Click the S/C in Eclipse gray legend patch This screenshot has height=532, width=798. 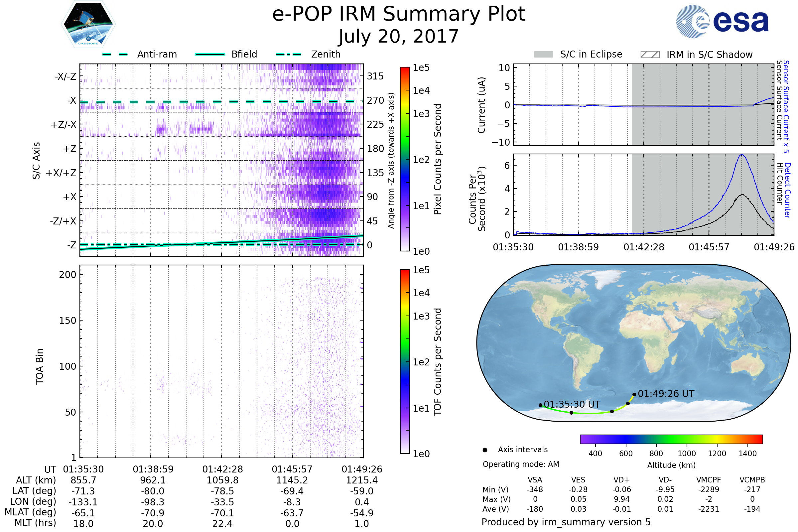(x=543, y=55)
